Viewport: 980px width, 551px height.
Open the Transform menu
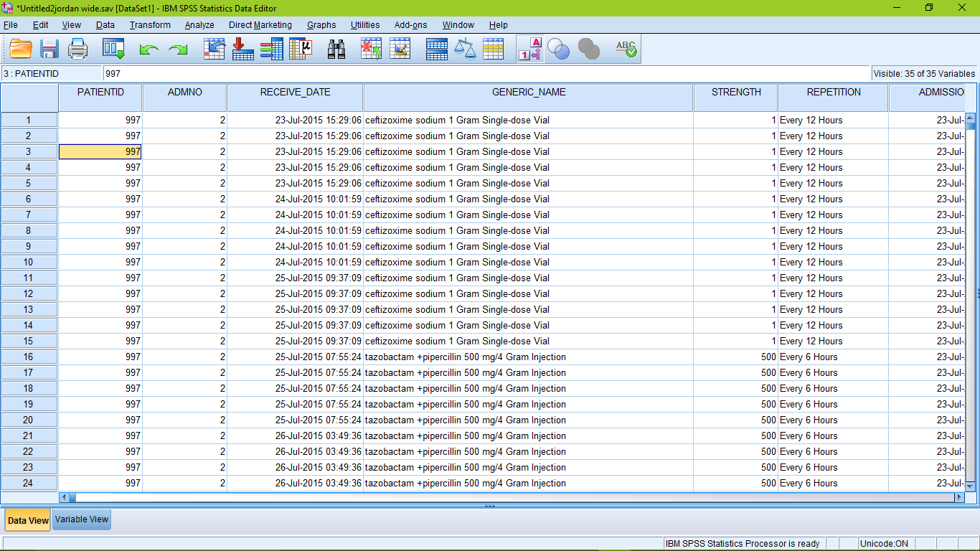[149, 24]
